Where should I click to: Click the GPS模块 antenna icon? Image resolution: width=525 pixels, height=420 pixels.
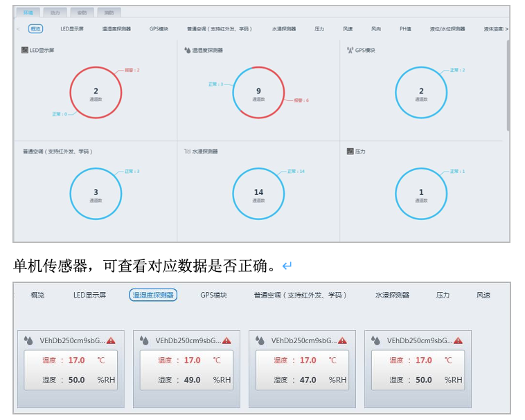(350, 51)
